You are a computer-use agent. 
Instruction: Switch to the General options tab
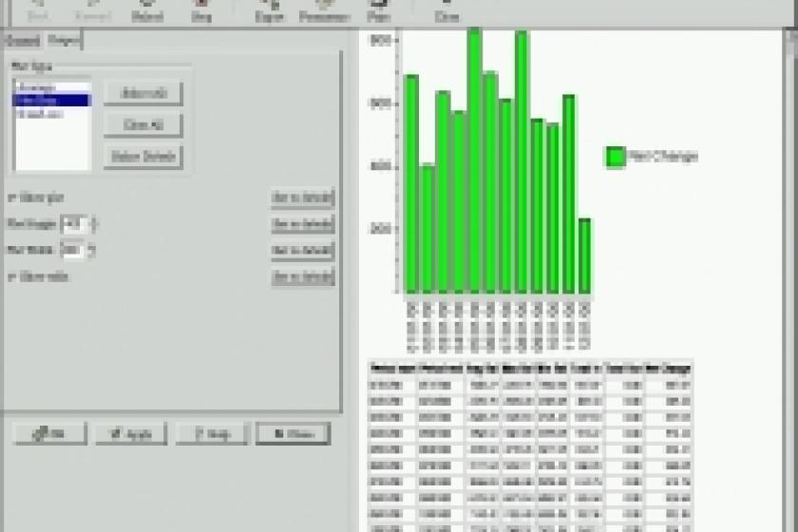pos(23,41)
